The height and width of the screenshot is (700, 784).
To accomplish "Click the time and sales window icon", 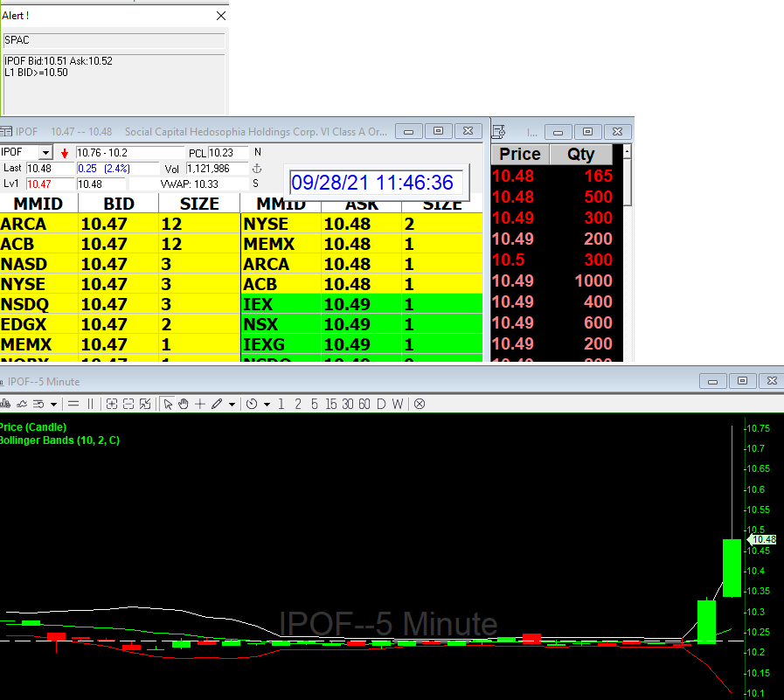I will pos(498,131).
